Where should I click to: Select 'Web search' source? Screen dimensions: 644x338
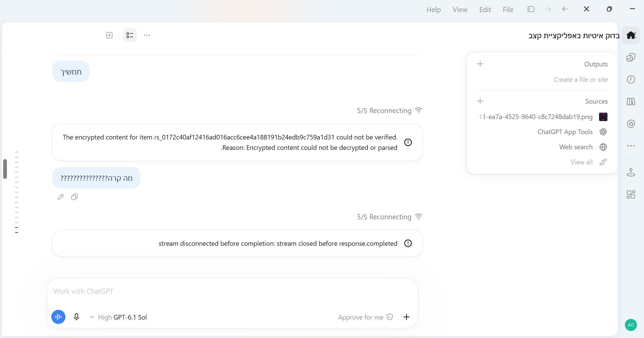[x=583, y=147]
